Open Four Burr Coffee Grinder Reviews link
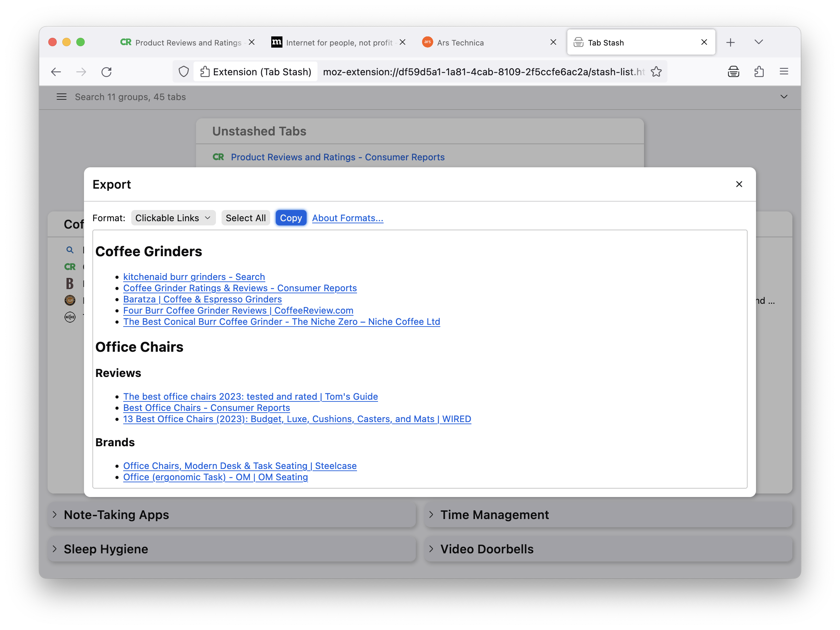Screen dimensions: 840x630 coord(238,311)
